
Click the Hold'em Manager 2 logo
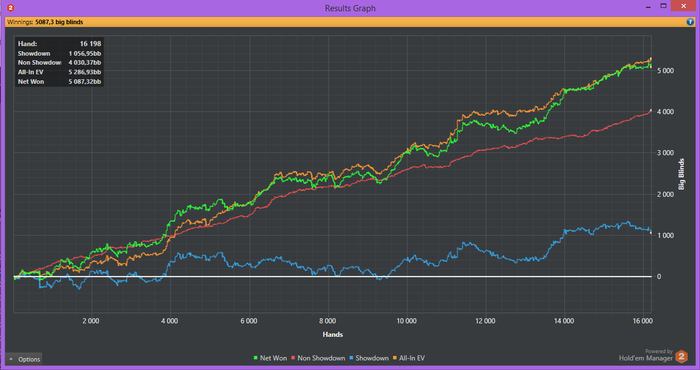(681, 357)
